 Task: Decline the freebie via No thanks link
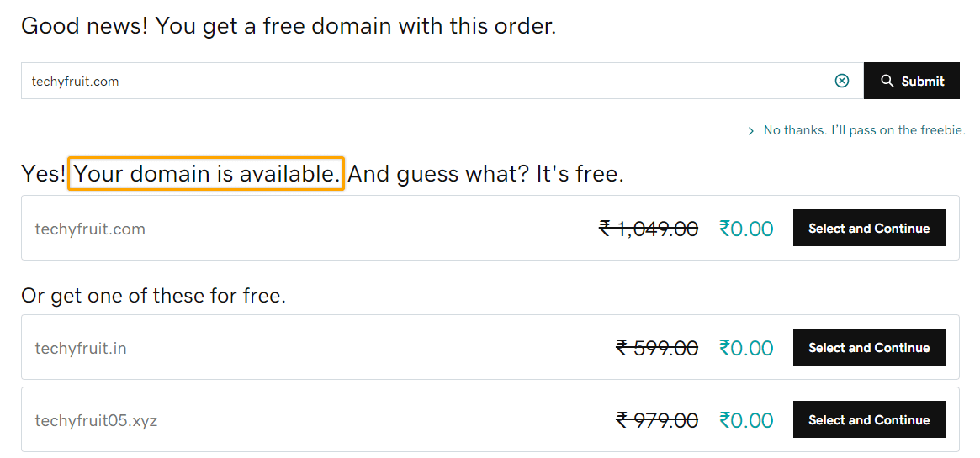[865, 130]
